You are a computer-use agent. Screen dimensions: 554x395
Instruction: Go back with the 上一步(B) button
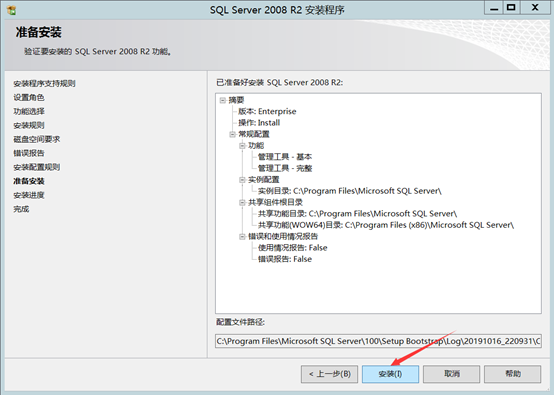point(329,374)
